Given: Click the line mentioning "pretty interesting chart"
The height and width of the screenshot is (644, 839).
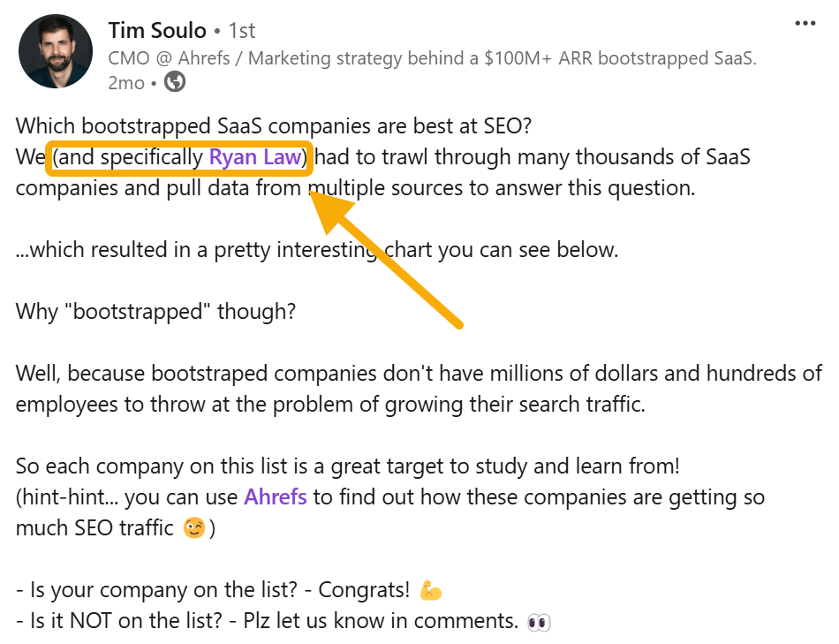Looking at the screenshot, I should point(317,250).
